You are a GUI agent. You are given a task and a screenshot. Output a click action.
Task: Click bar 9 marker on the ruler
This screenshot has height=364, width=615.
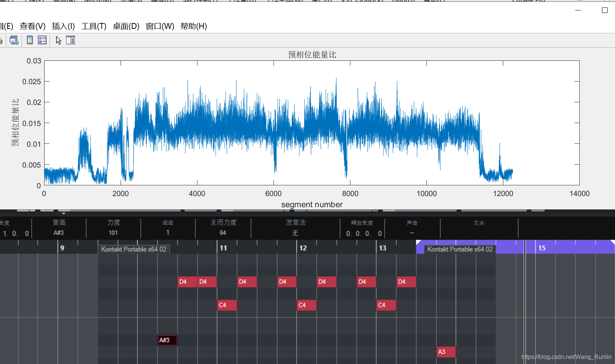point(62,248)
